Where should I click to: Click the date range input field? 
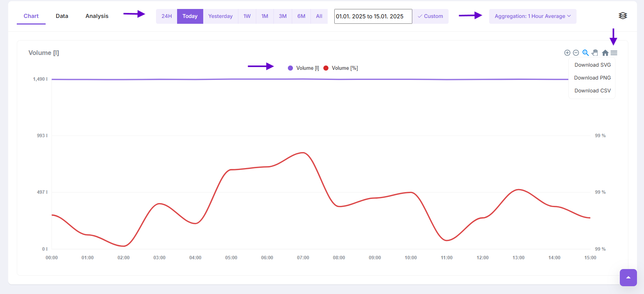373,16
